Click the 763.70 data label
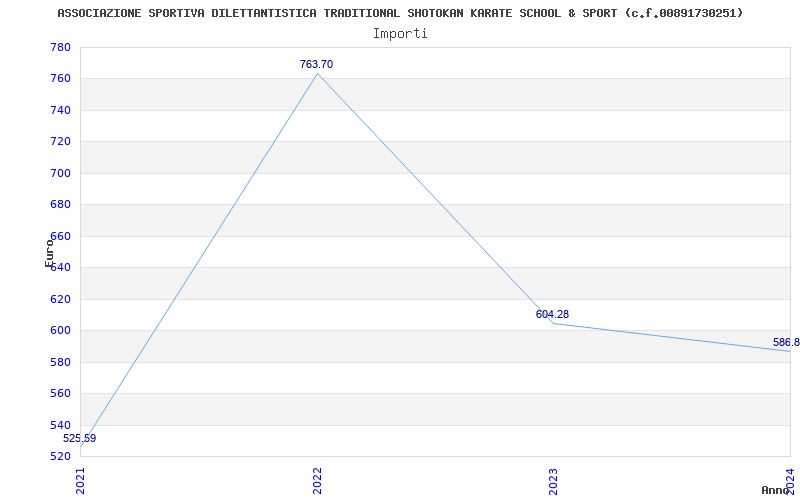800x500 pixels. click(316, 64)
